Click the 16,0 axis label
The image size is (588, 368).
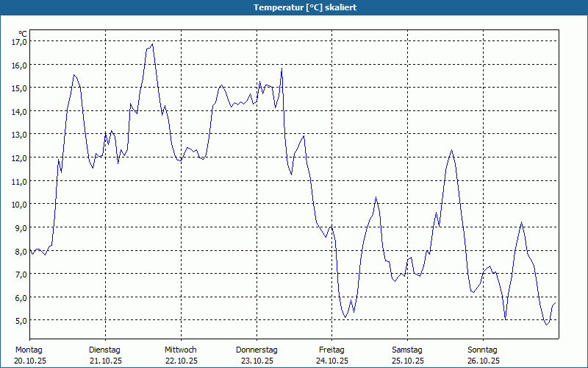pos(20,65)
